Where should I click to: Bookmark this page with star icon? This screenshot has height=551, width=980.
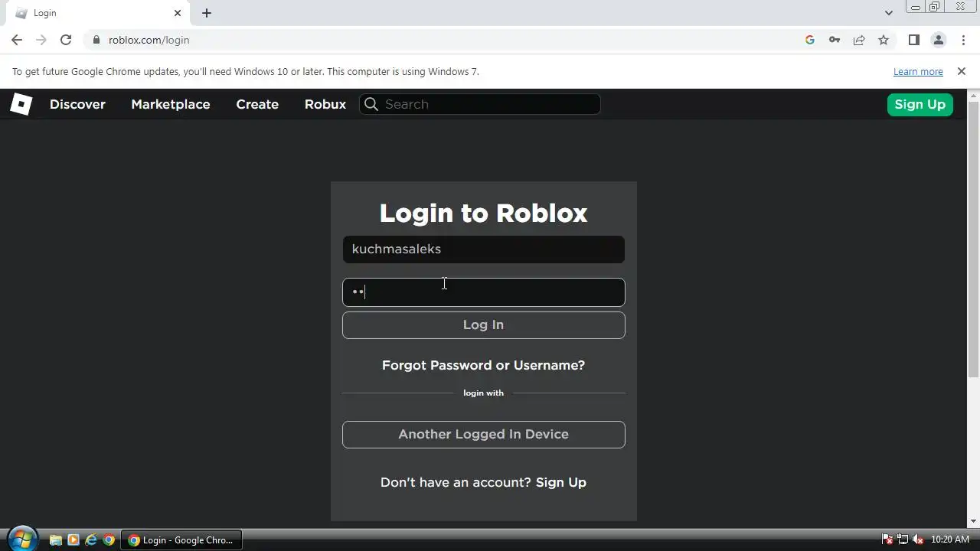(x=884, y=40)
